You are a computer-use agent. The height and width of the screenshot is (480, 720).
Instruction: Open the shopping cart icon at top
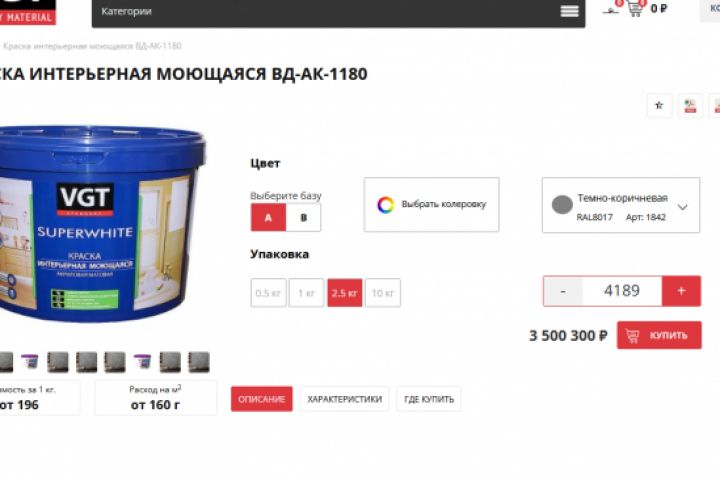[635, 8]
